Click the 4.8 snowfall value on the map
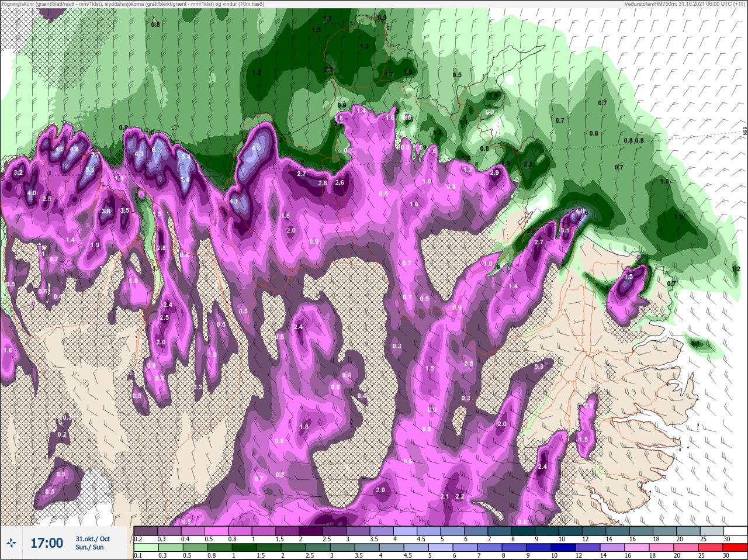This screenshot has height=560, width=748. click(74, 149)
